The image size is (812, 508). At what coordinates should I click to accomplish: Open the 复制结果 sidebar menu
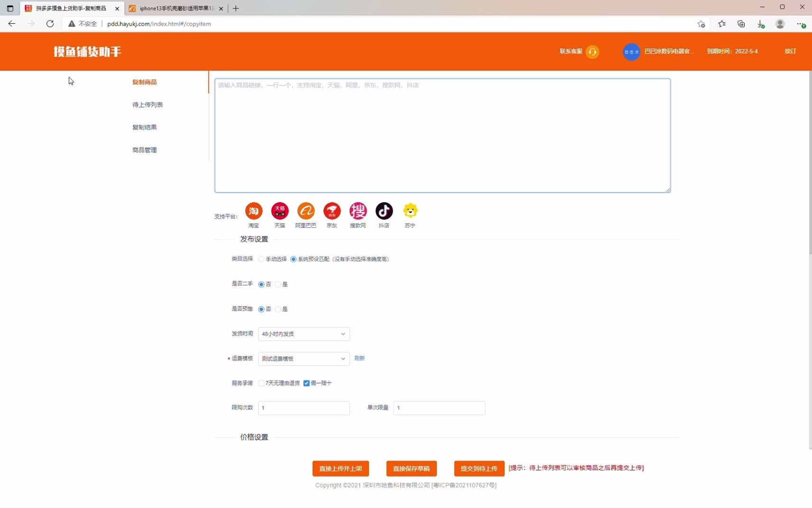[145, 127]
